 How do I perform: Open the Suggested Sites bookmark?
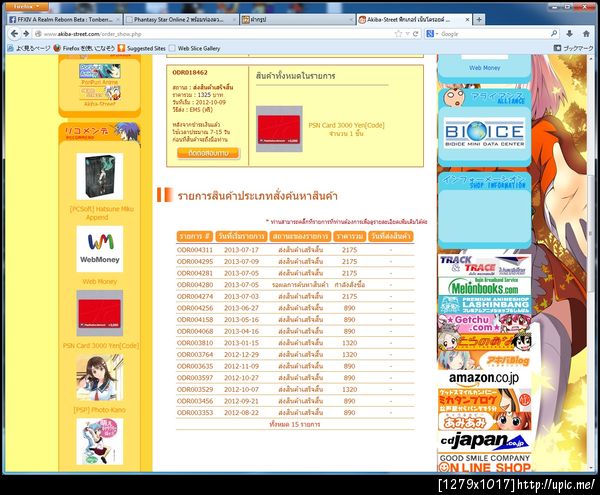click(x=142, y=48)
